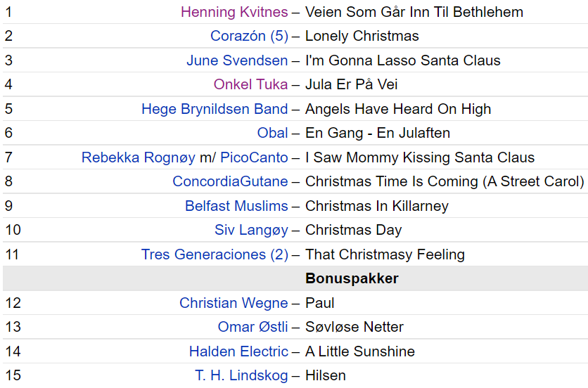The height and width of the screenshot is (388, 588).
Task: Open Rebekka Rognøy artist link
Action: 139,157
